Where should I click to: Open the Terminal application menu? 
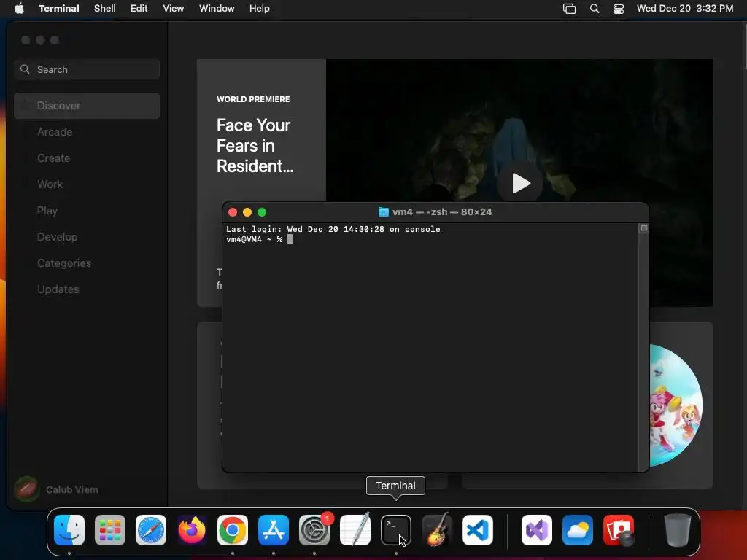(x=59, y=9)
